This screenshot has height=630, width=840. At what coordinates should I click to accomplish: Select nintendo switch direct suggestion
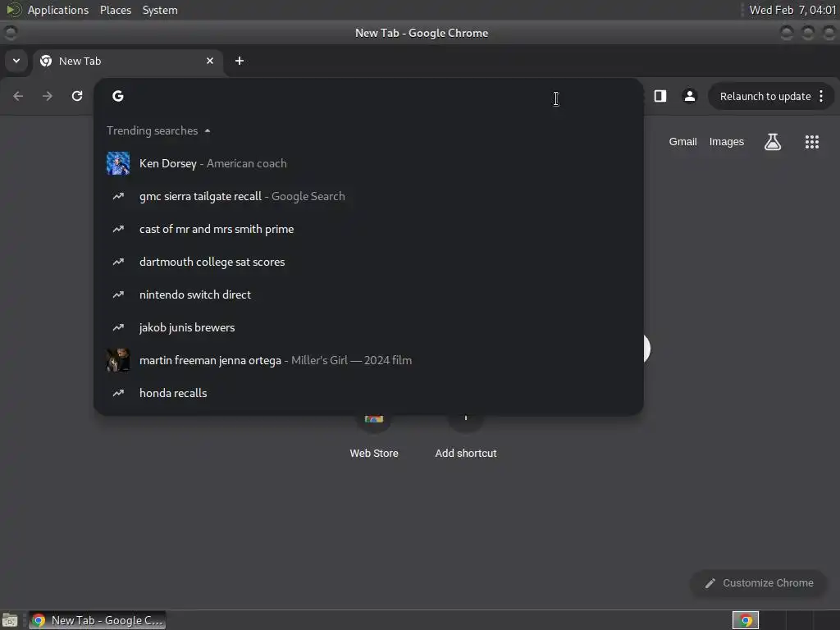(x=368, y=294)
